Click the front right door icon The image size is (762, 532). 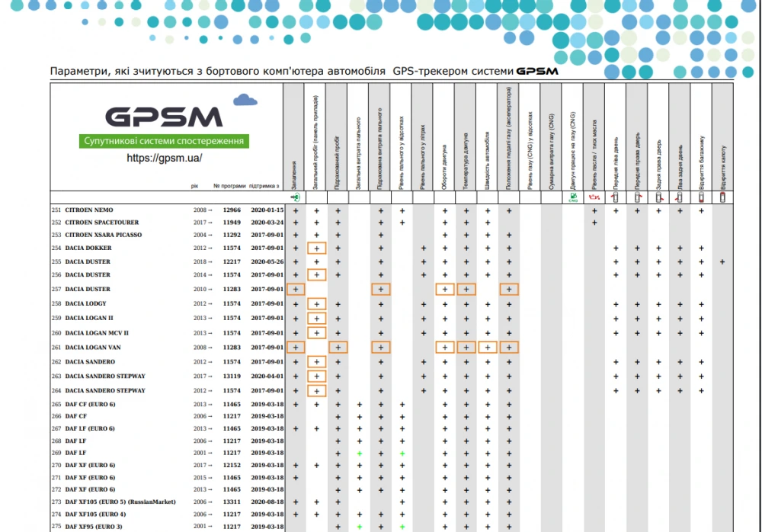coord(636,197)
